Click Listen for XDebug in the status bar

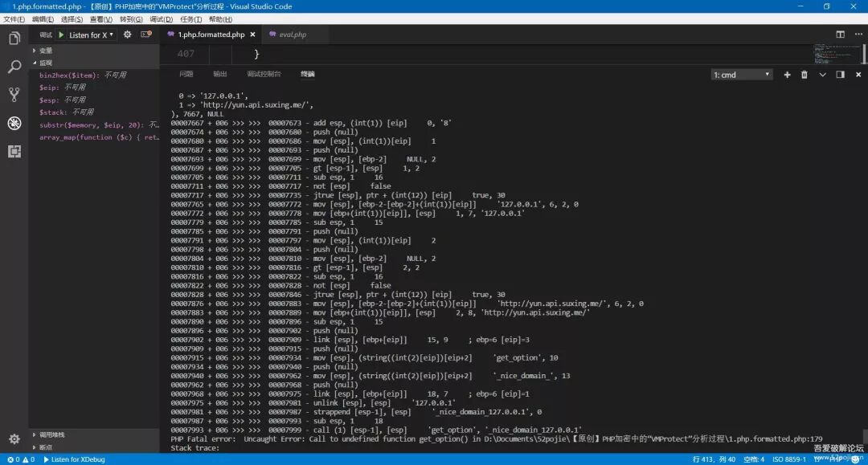pyautogui.click(x=74, y=459)
